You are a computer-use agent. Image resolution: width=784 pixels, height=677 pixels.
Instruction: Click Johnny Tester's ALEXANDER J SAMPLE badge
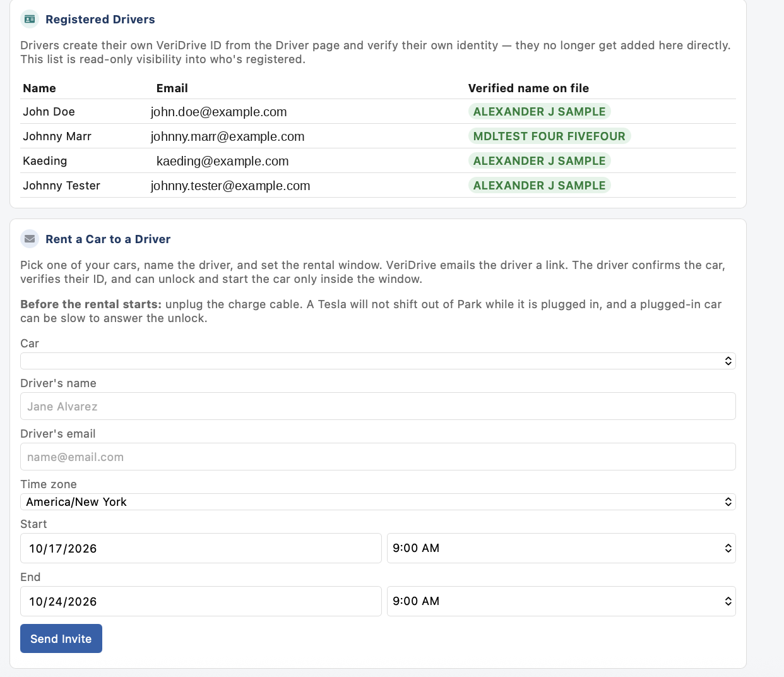pos(540,186)
